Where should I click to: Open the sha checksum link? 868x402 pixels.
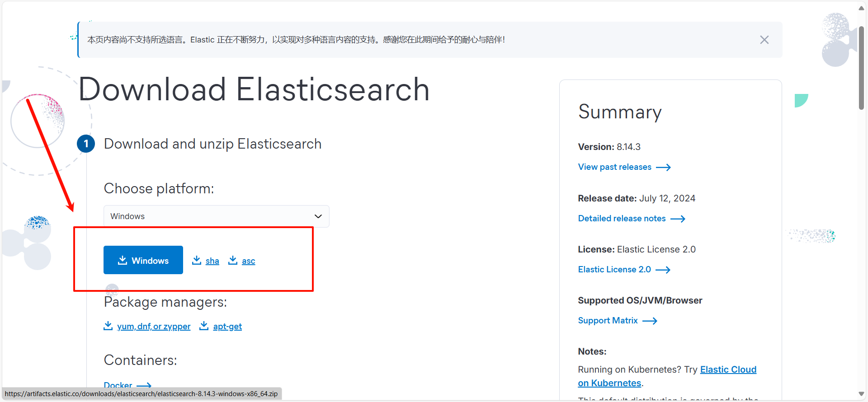(x=212, y=261)
